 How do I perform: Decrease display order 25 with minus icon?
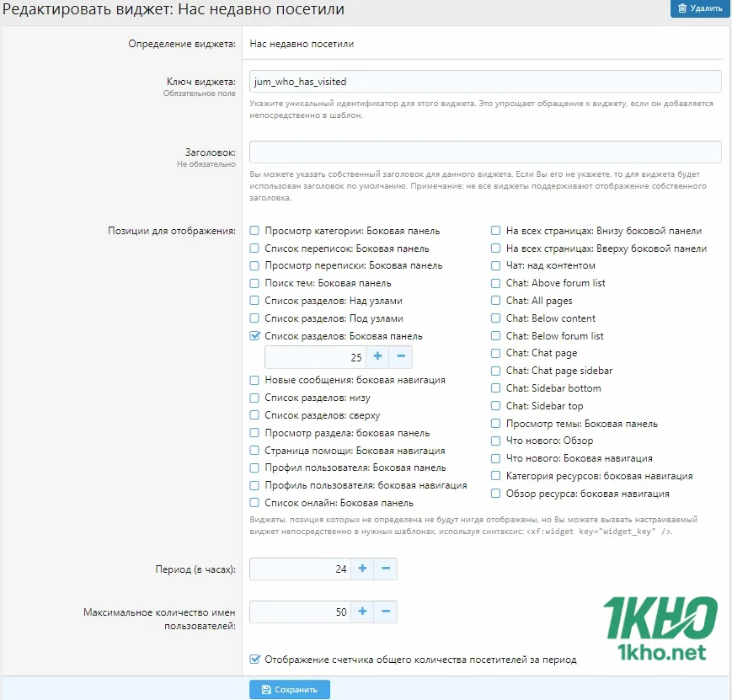[x=401, y=356]
